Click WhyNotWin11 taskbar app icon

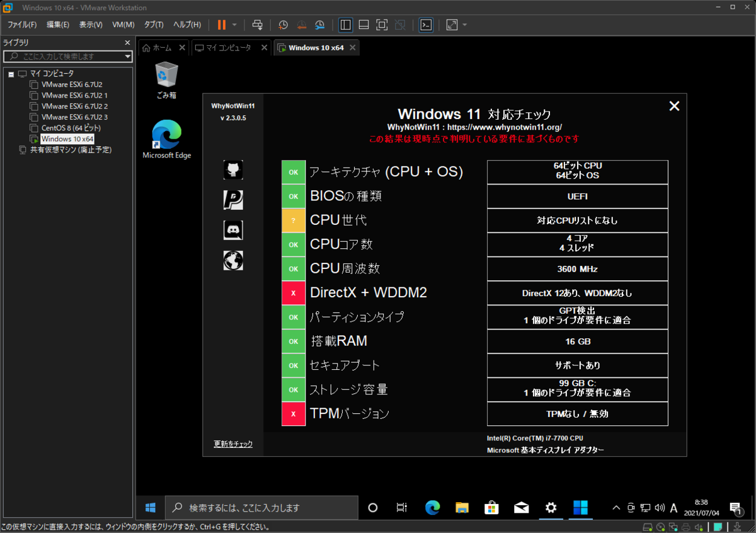point(580,507)
